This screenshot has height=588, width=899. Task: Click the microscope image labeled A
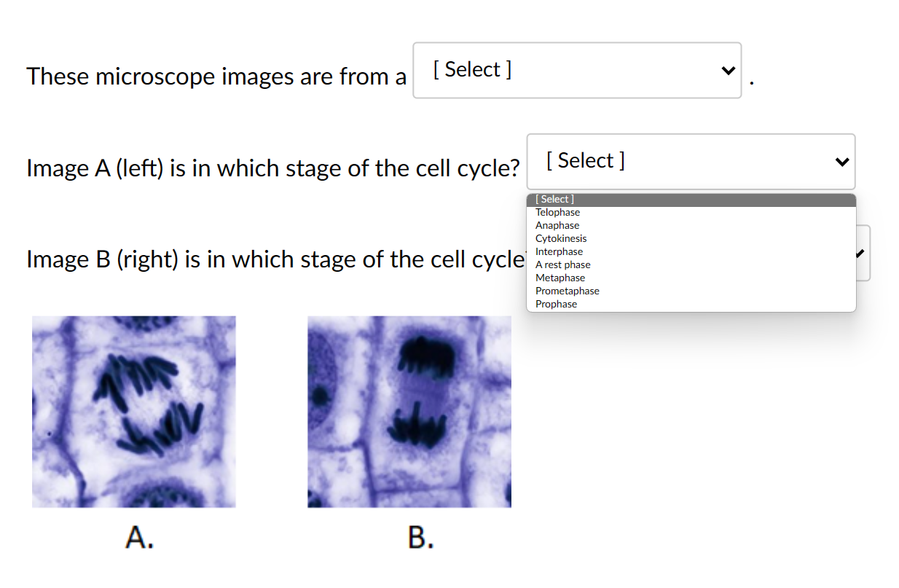(x=133, y=411)
